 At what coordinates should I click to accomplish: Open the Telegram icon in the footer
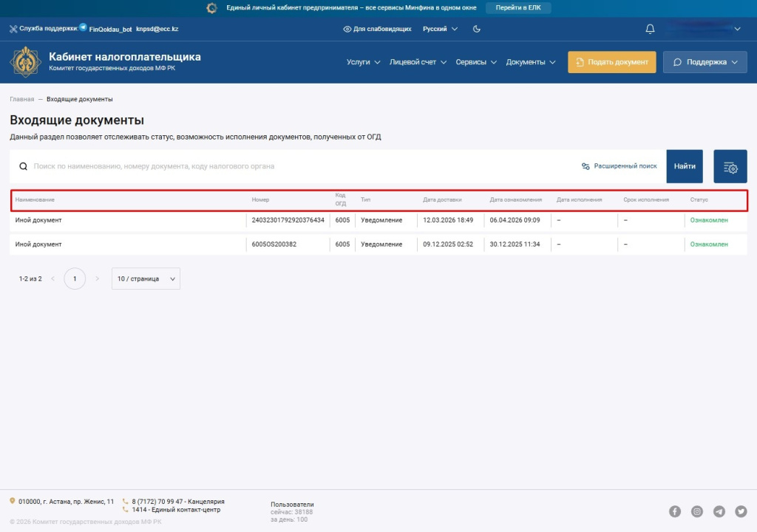pyautogui.click(x=719, y=511)
